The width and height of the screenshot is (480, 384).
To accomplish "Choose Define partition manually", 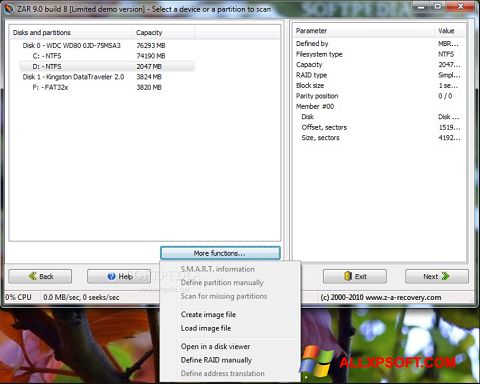I will pyautogui.click(x=222, y=283).
